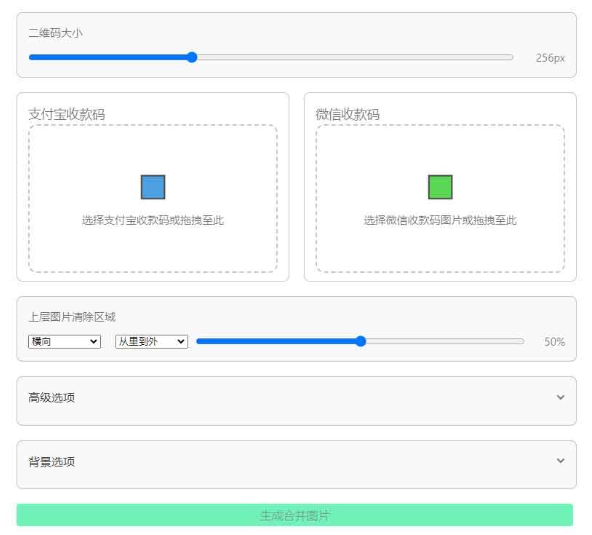Open the 从里到外 order dropdown
592x535 pixels.
[151, 342]
